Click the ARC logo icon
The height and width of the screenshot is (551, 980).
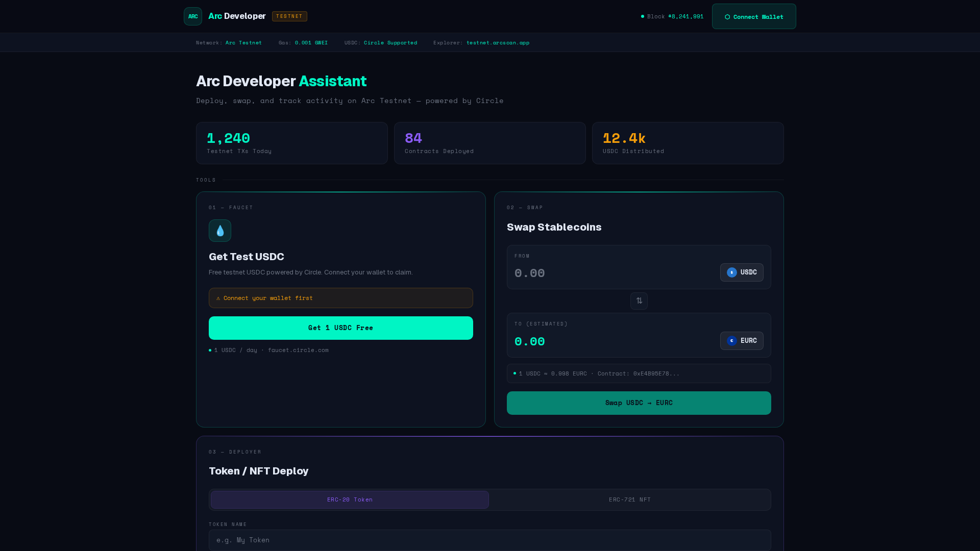(193, 16)
